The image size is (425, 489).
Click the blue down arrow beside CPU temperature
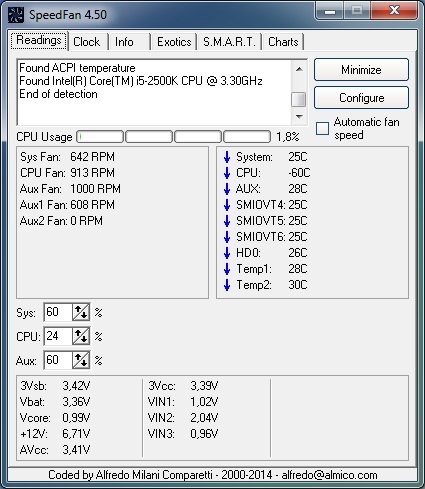point(227,173)
